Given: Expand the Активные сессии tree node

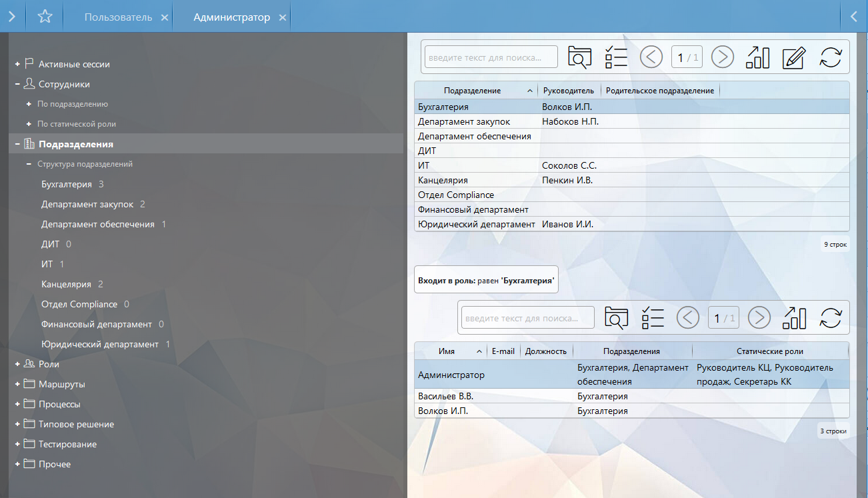Looking at the screenshot, I should [17, 64].
